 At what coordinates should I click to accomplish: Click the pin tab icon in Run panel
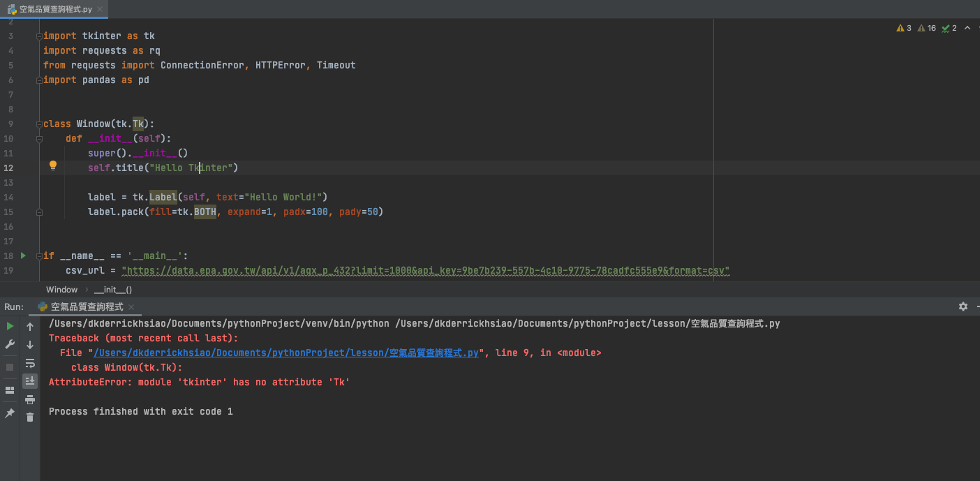tap(10, 413)
